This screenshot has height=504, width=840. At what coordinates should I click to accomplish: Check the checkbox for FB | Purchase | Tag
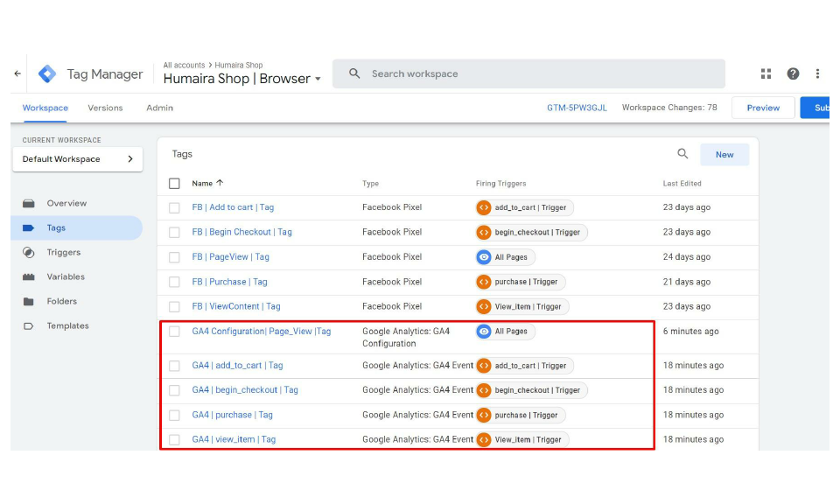click(x=173, y=282)
